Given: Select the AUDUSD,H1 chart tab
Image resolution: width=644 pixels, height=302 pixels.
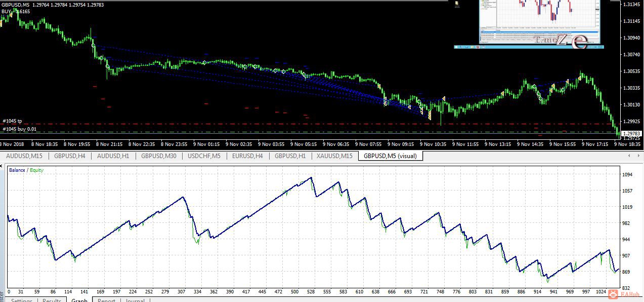Looking at the screenshot, I should (113, 156).
